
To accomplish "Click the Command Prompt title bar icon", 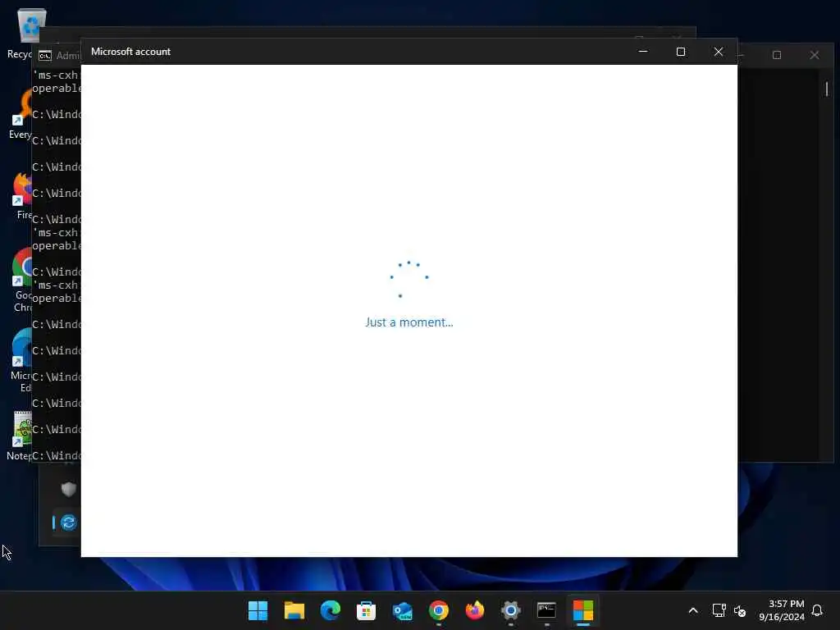I will coord(45,55).
